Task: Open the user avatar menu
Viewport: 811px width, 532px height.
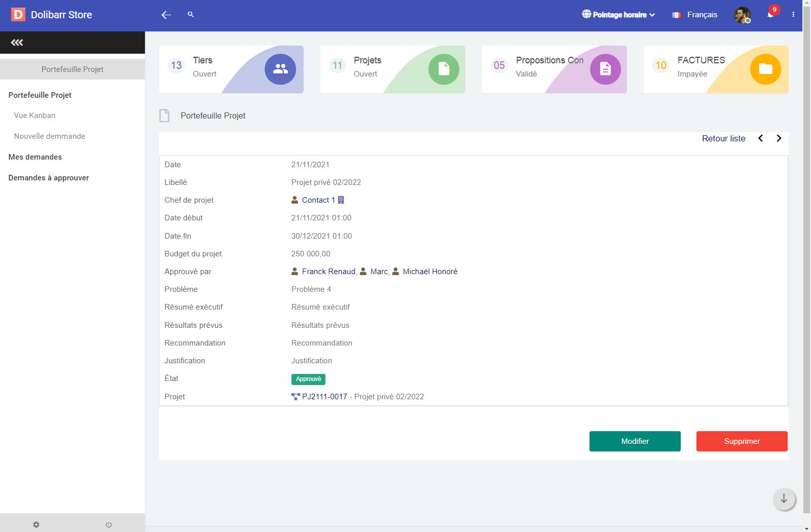Action: pos(742,15)
